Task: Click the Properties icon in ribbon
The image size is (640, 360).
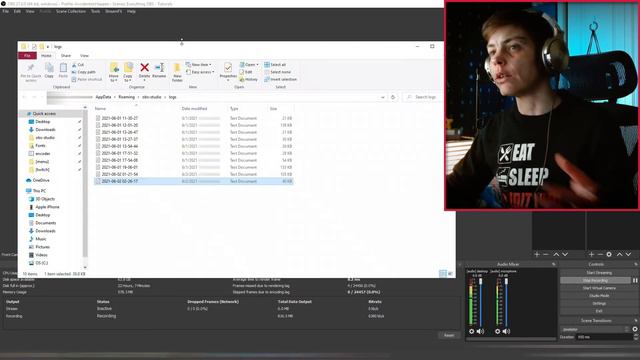Action: pos(228,67)
